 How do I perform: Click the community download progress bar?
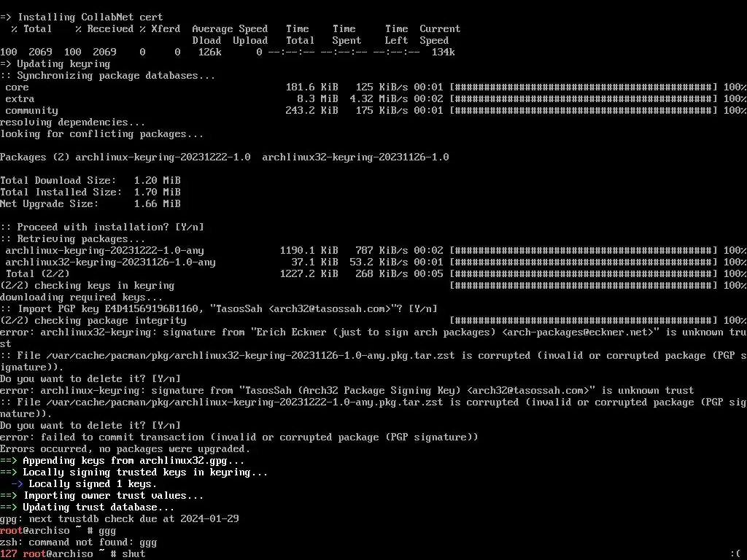point(584,111)
